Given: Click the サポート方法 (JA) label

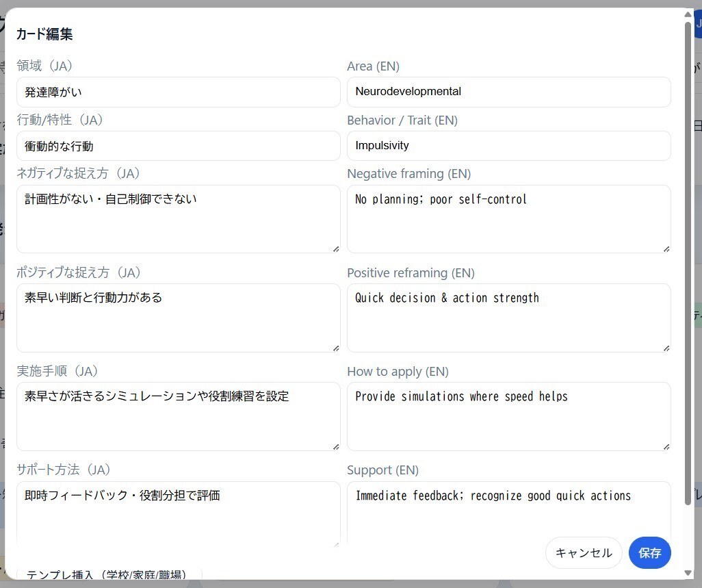Looking at the screenshot, I should tap(64, 470).
